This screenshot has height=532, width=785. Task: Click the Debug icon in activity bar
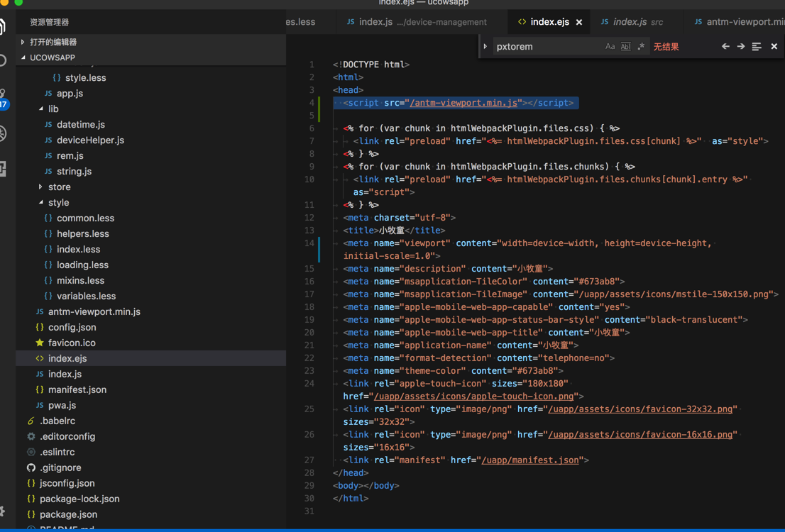click(3, 133)
